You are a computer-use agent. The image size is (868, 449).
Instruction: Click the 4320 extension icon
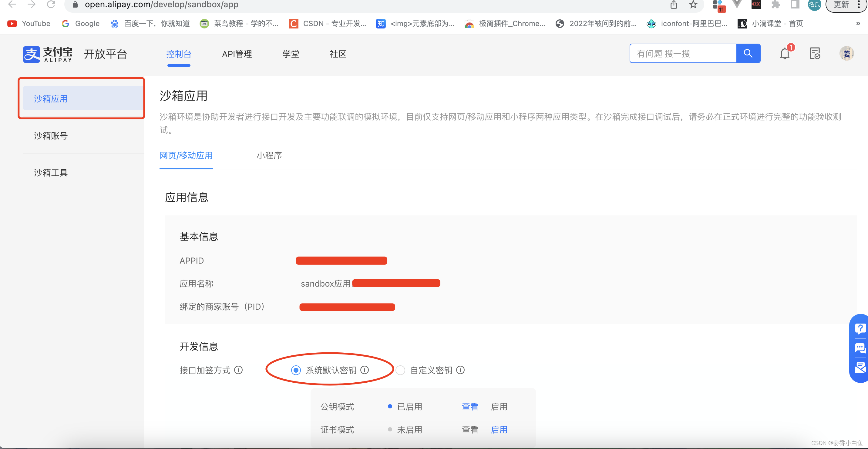756,4
